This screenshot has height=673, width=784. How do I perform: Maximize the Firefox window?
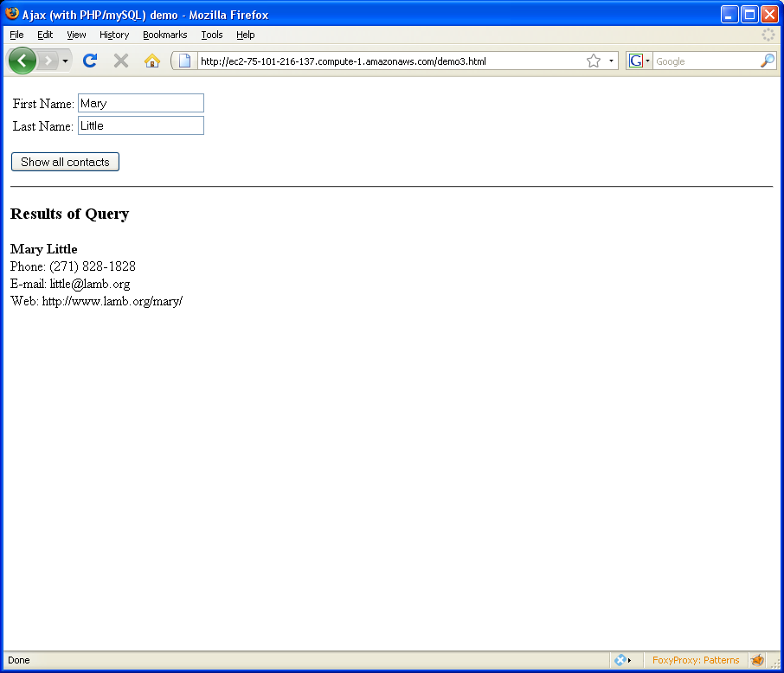click(x=749, y=15)
